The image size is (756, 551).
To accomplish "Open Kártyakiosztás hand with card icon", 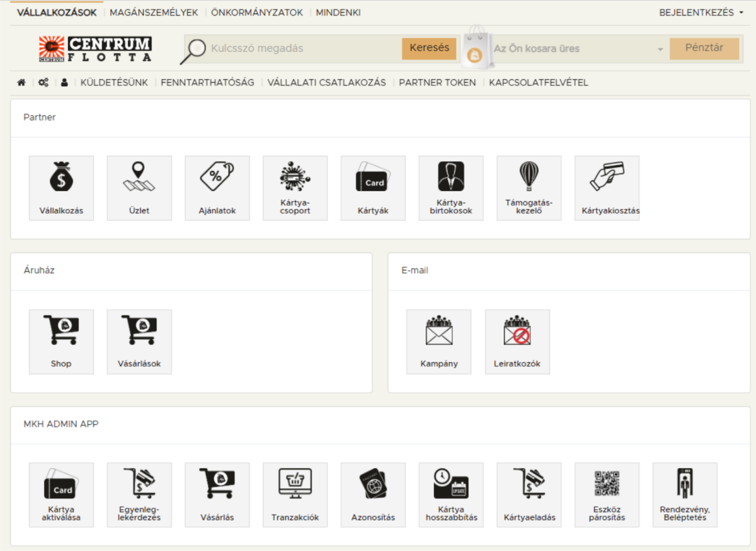I will coord(607,177).
